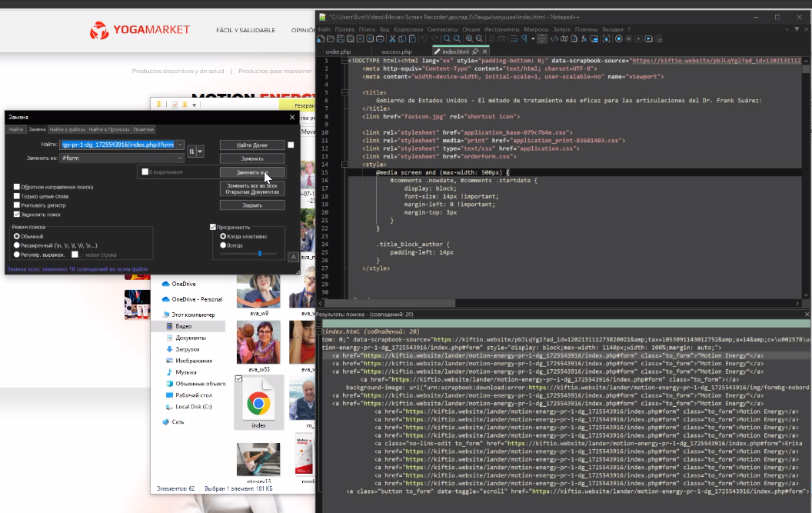Click the Zoom in magnifier icon
The height and width of the screenshot is (513, 812).
pyautogui.click(x=470, y=38)
